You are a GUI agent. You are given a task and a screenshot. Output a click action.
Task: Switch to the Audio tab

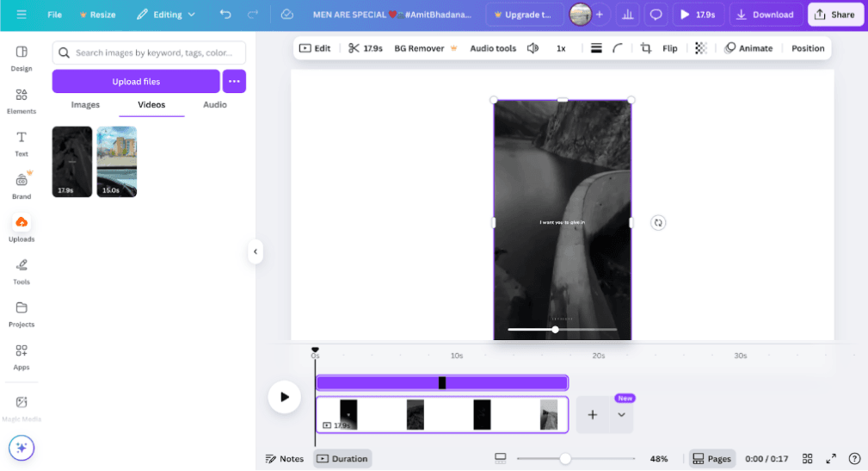click(x=215, y=105)
